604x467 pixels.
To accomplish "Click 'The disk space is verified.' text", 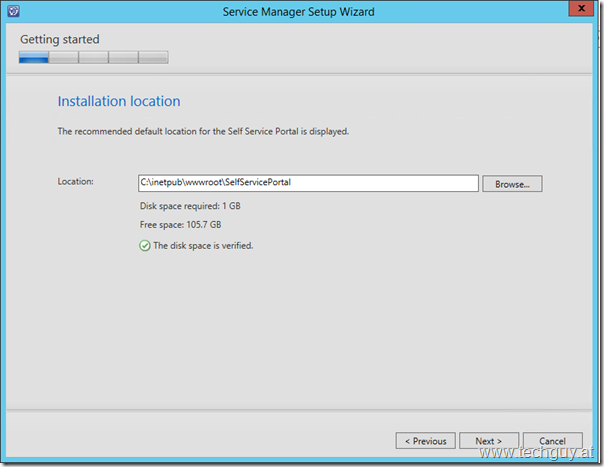I will 203,245.
